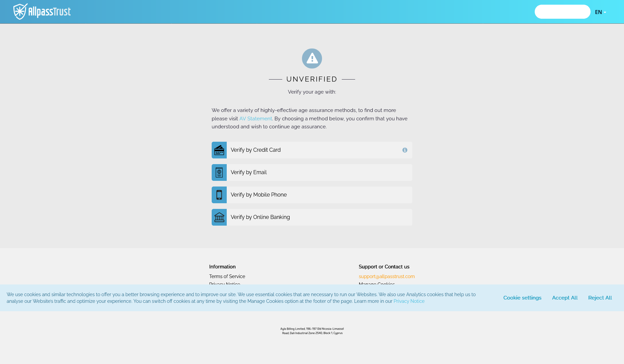Reject All cookies
Viewport: 624px width, 364px height.
pyautogui.click(x=600, y=298)
